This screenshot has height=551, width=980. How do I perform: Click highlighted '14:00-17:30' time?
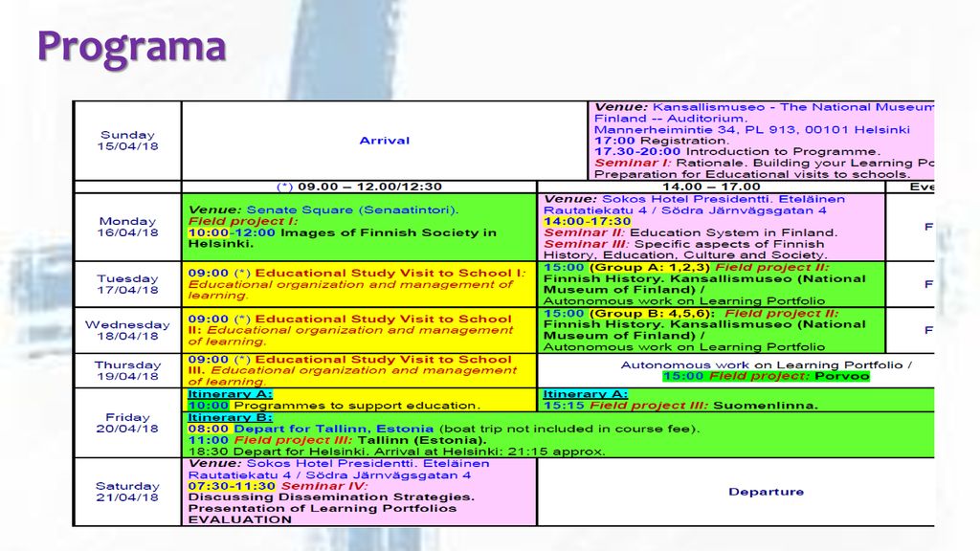[587, 221]
